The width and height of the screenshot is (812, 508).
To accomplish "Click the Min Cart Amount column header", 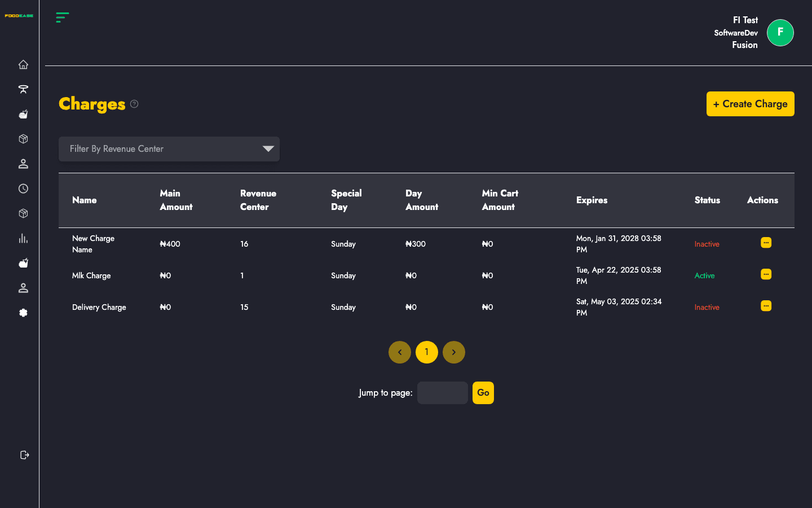I will (x=500, y=200).
